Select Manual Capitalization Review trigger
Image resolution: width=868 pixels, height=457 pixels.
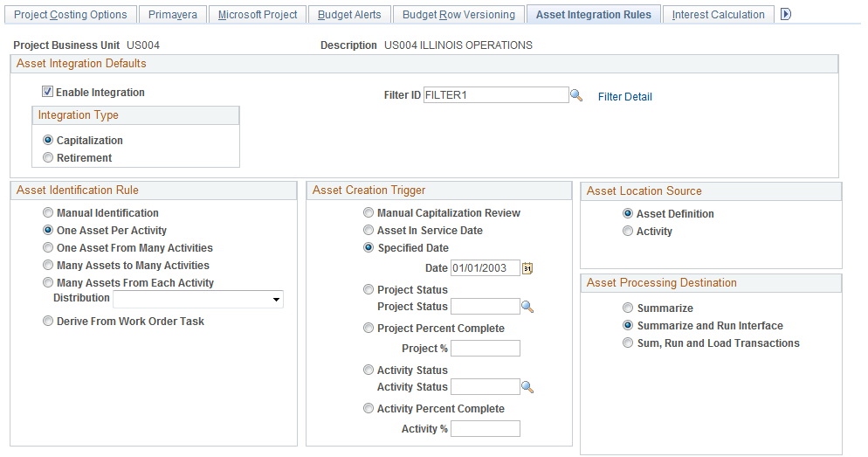[369, 212]
